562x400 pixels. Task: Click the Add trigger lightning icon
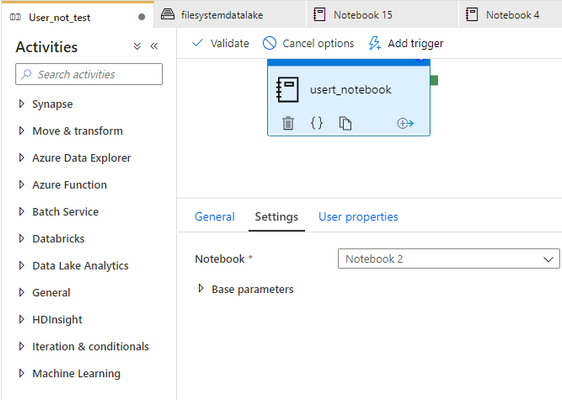(x=375, y=43)
